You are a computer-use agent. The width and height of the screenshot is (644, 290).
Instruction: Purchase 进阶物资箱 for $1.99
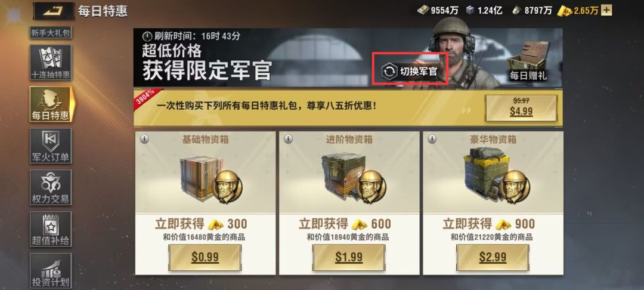coord(349,258)
